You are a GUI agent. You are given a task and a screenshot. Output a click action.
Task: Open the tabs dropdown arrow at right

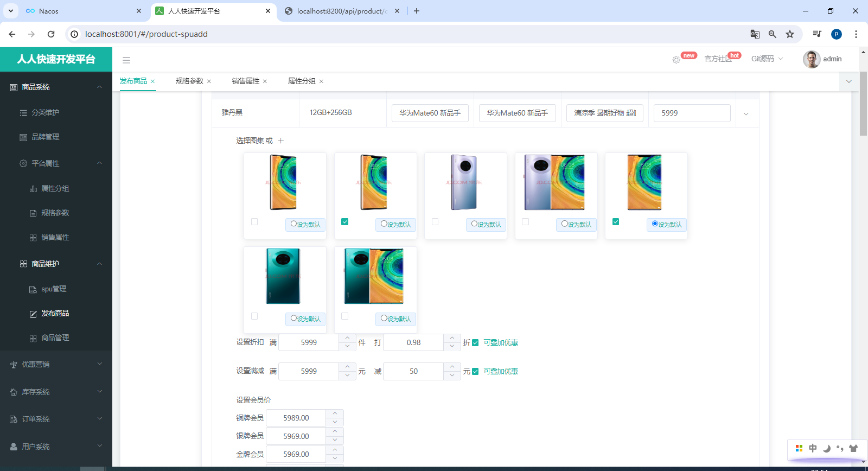tap(849, 81)
